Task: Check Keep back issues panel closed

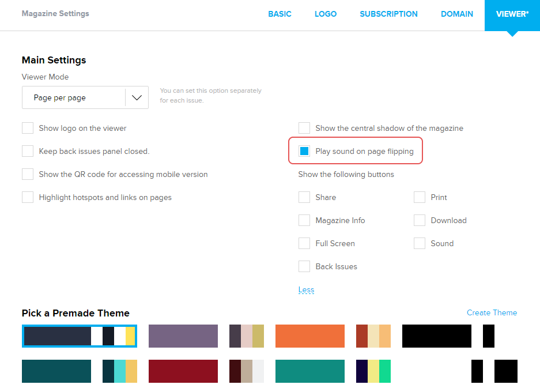Action: coord(28,151)
